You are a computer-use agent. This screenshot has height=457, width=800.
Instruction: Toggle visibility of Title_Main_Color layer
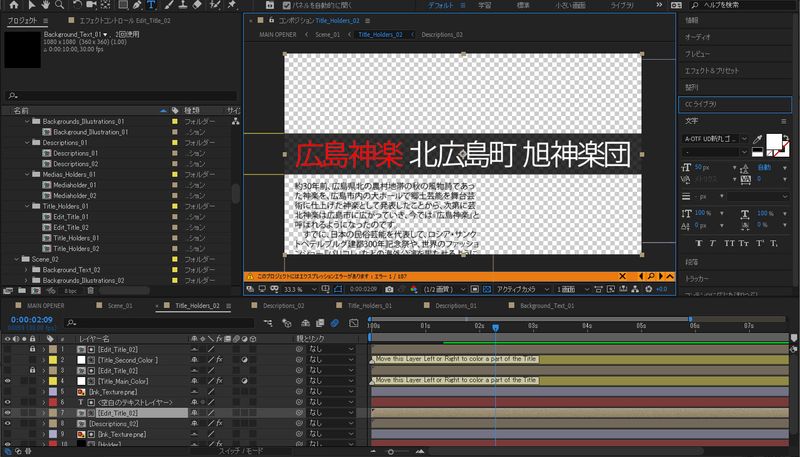[x=8, y=381]
